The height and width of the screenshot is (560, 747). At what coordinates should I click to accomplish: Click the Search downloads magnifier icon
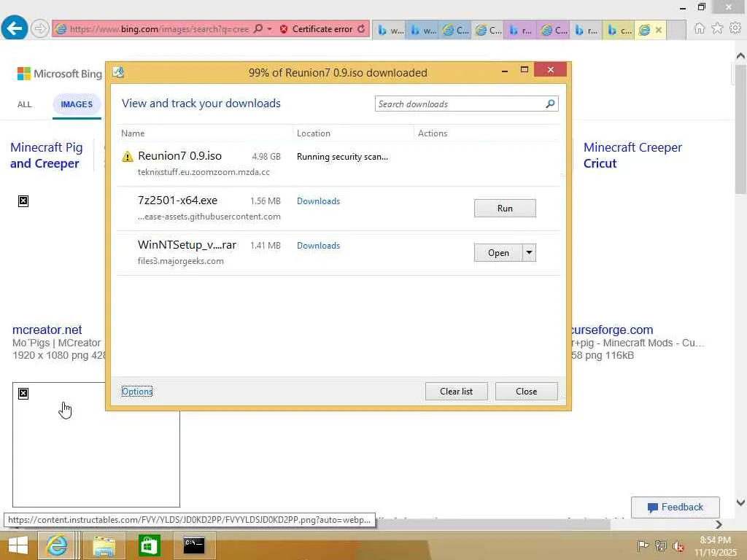pyautogui.click(x=550, y=104)
